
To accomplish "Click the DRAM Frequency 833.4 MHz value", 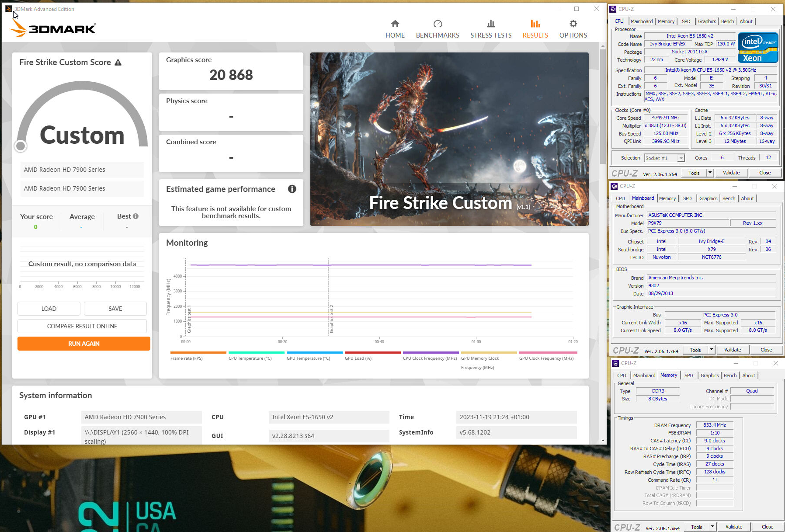I will [714, 425].
